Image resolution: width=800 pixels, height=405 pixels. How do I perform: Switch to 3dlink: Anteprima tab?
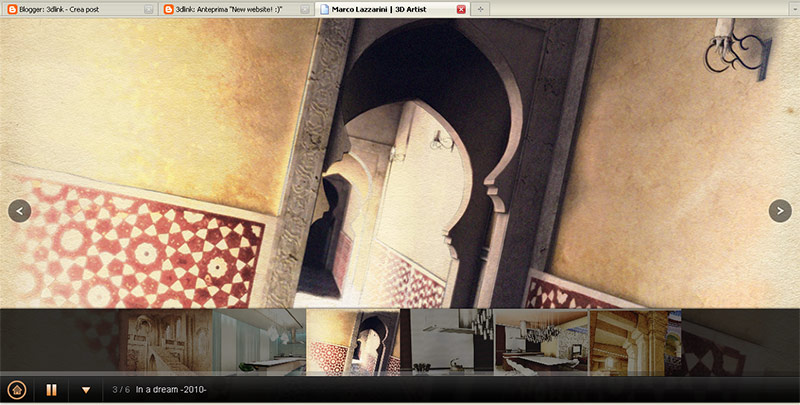tap(235, 9)
